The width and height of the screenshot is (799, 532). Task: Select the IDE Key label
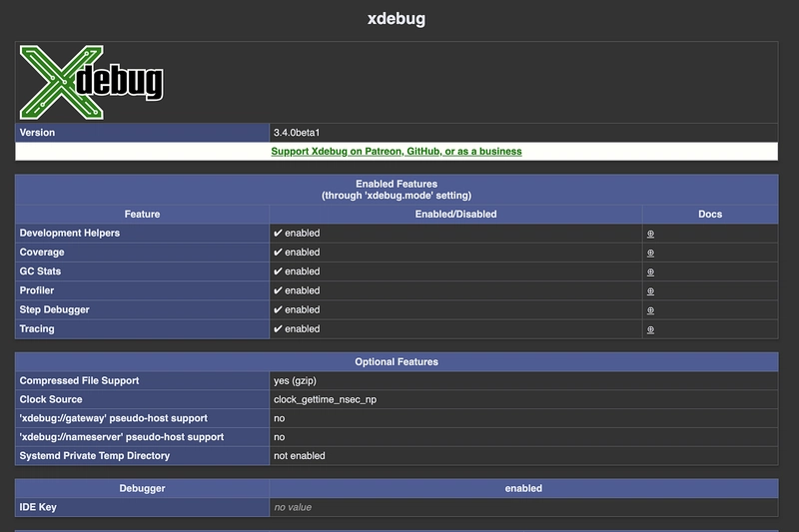coord(142,508)
